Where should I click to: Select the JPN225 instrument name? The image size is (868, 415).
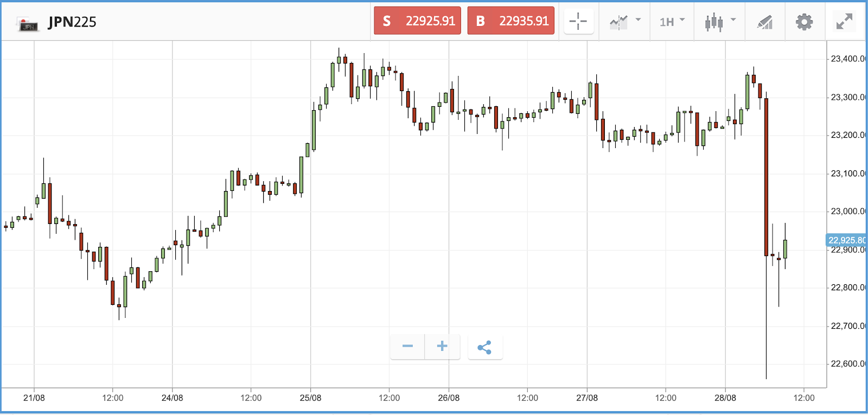(72, 22)
